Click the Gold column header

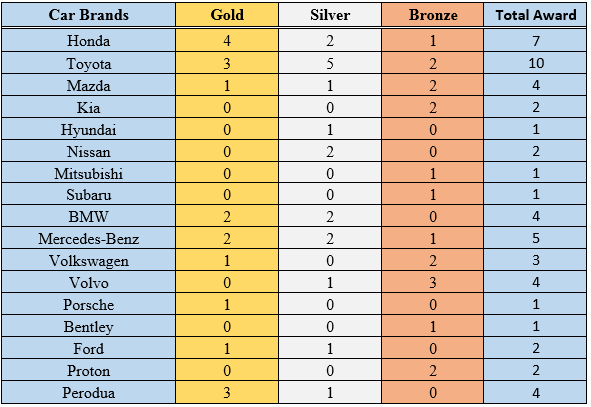pyautogui.click(x=227, y=15)
